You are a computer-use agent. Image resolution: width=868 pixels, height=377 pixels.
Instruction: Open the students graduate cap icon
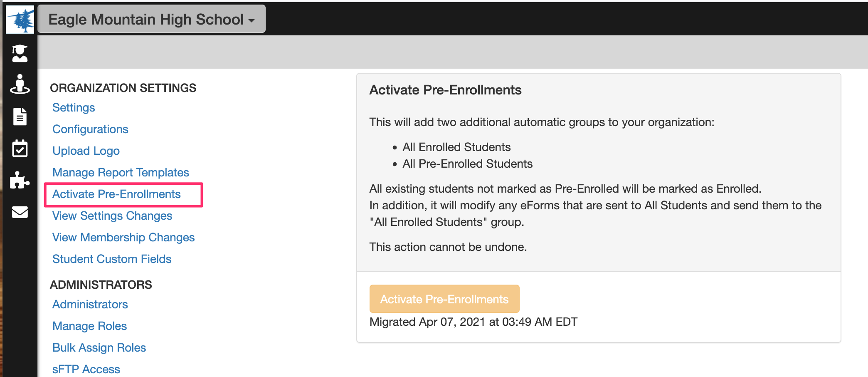(20, 53)
